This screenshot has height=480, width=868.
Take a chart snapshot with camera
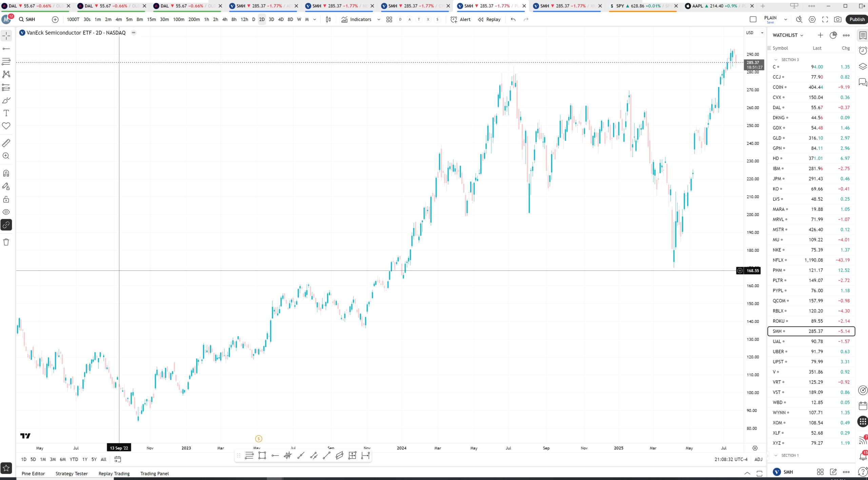point(837,19)
